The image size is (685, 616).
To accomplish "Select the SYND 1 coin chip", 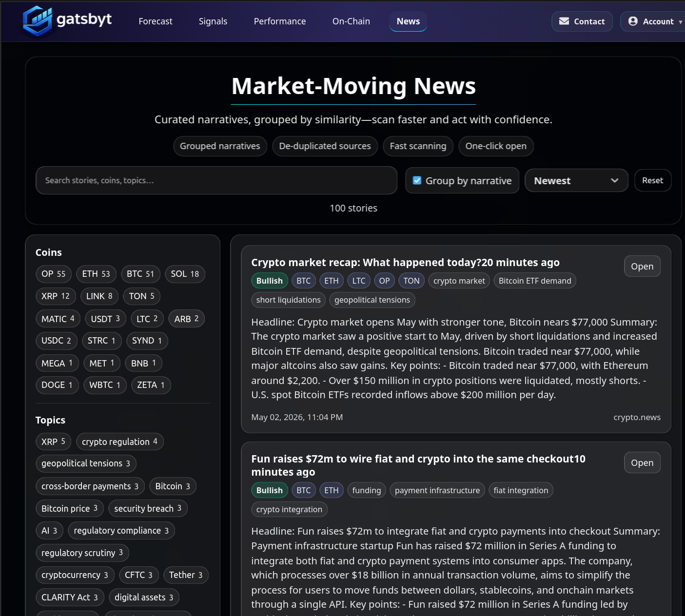I will click(147, 341).
